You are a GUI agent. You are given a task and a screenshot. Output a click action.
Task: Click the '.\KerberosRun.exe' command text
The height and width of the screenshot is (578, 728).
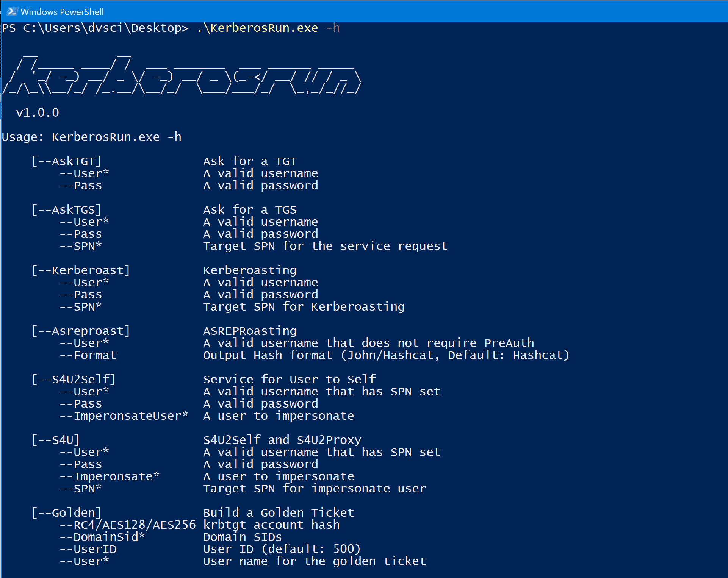coord(257,28)
